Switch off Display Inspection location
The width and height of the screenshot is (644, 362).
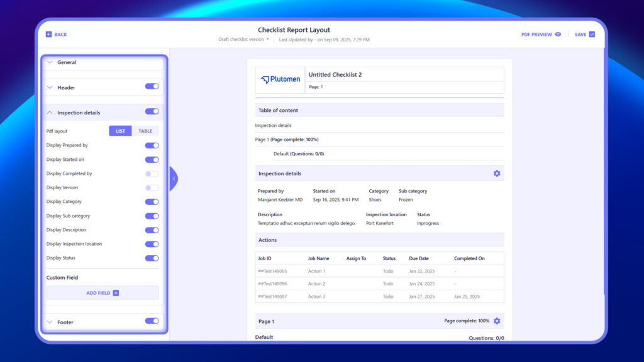152,244
